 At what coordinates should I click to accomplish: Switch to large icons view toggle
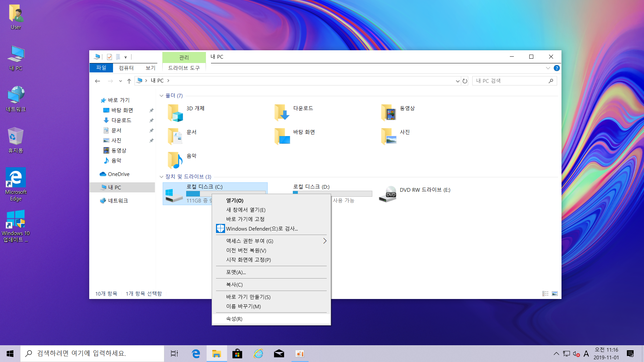point(555,294)
